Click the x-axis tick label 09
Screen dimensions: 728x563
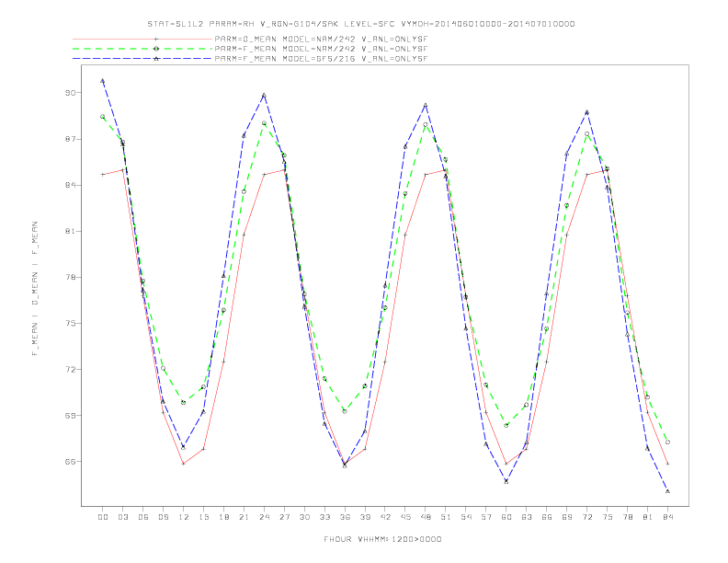click(x=163, y=517)
